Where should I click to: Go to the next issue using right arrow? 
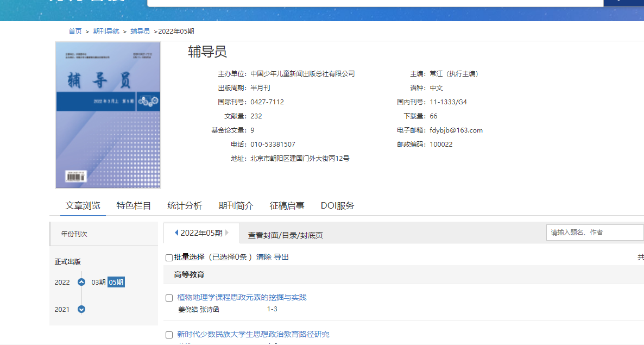(227, 233)
